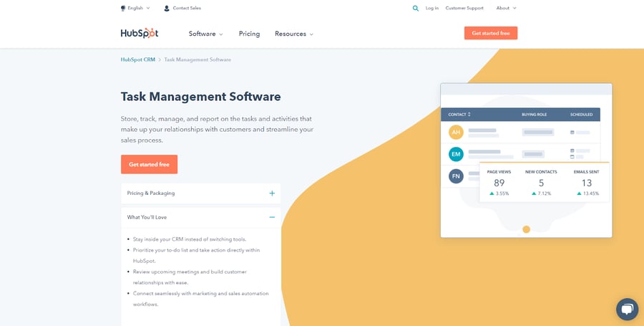This screenshot has height=326, width=644.
Task: Click the sort arrows next to CONTACT
Action: point(469,115)
